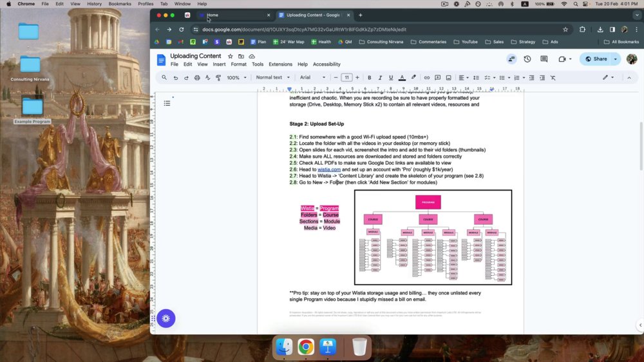This screenshot has width=644, height=362.
Task: Activate the paint format tool
Action: point(218,78)
